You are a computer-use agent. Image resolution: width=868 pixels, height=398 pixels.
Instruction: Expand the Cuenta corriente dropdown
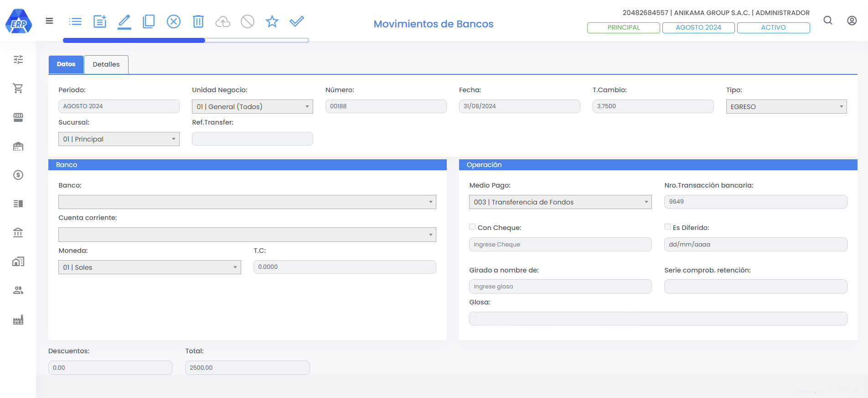[247, 235]
